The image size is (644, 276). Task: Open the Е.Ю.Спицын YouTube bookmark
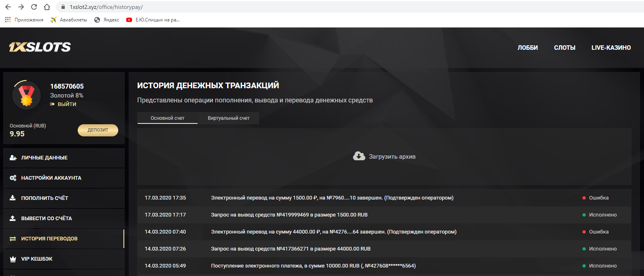(153, 20)
